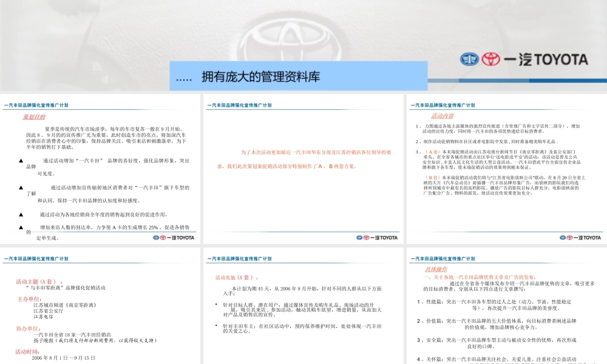Click the 主办单位 label
The height and width of the screenshot is (364, 607).
tap(29, 299)
